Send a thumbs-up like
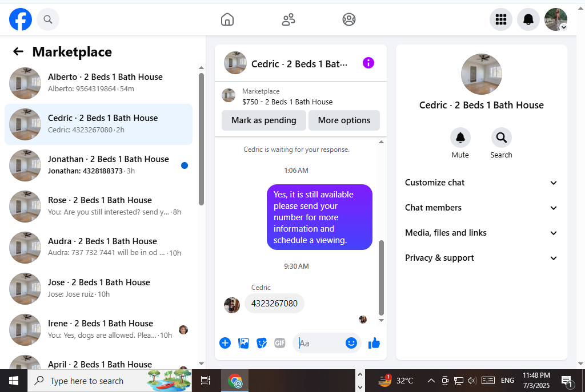Image resolution: width=585 pixels, height=392 pixels. click(x=374, y=343)
